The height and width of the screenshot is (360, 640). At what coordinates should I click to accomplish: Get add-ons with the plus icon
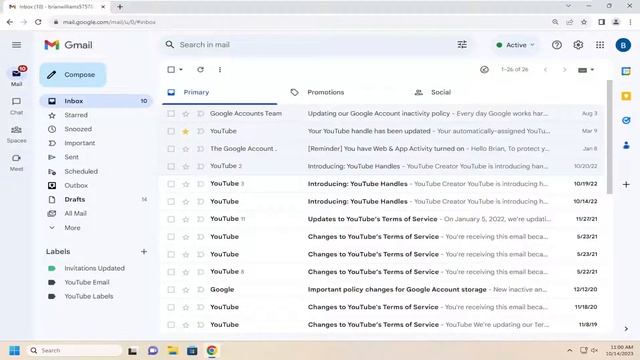(626, 184)
